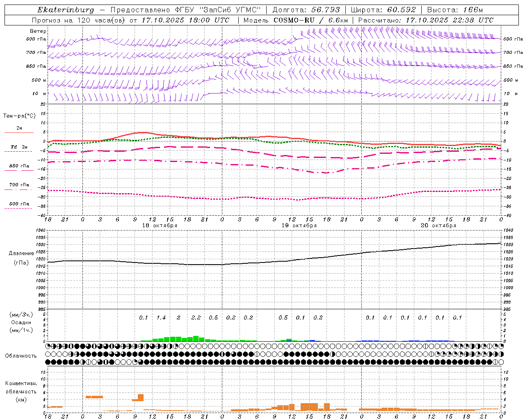Image resolution: width=525 pixels, height=420 pixels.
Task: Click the 2.2 precipitation amount
Action: 196,317
